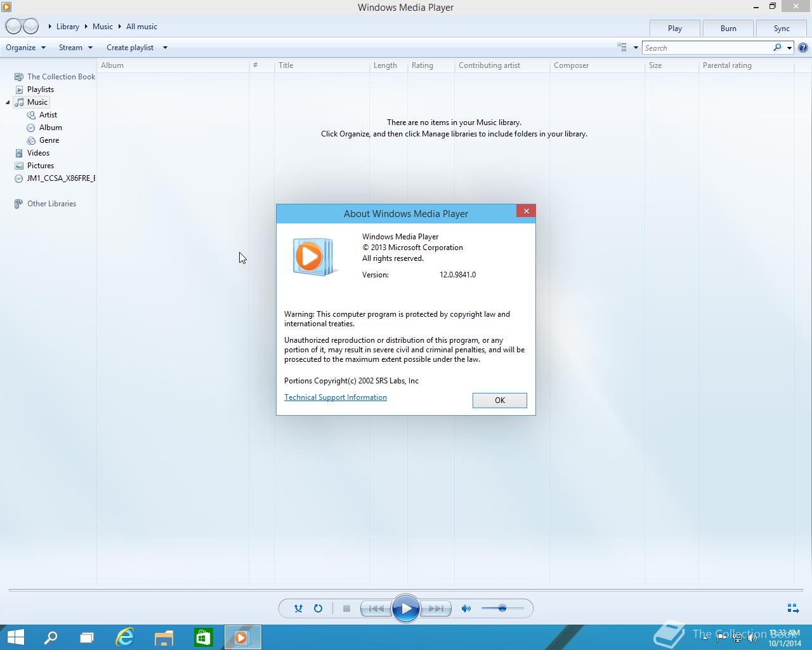Turn repeat on
Image resolution: width=812 pixels, height=650 pixels.
[x=318, y=608]
